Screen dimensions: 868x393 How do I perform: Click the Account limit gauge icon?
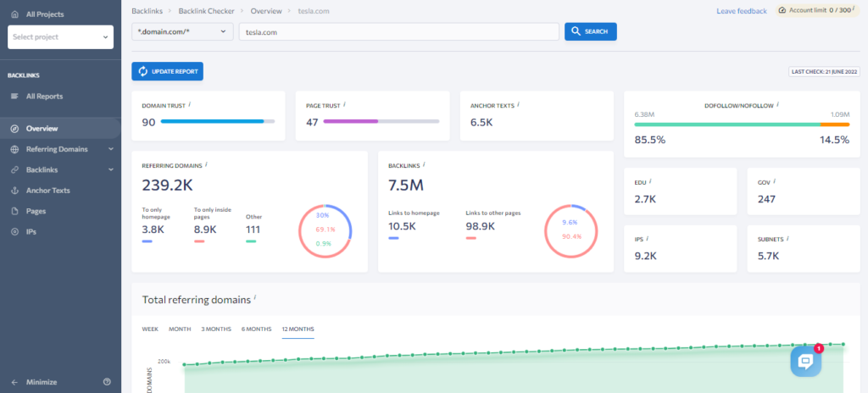[x=782, y=10]
